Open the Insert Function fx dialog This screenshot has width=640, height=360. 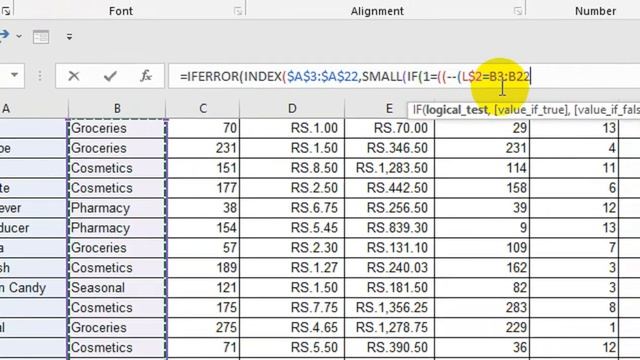tap(146, 76)
